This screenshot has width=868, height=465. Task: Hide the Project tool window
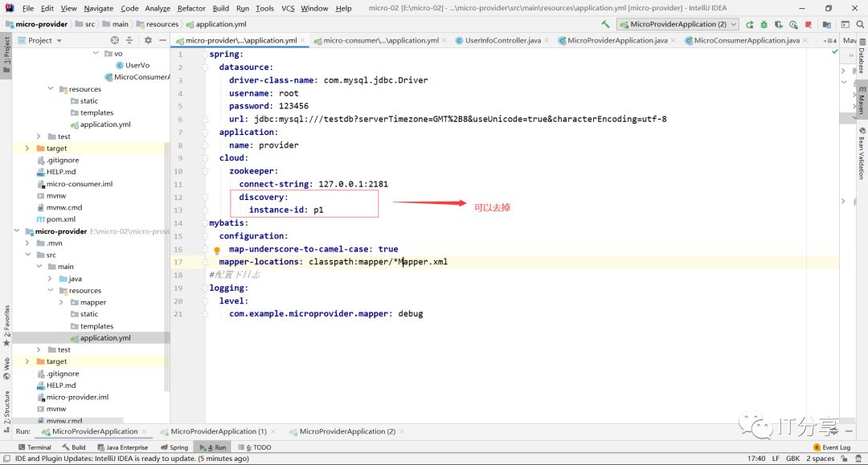click(x=162, y=40)
